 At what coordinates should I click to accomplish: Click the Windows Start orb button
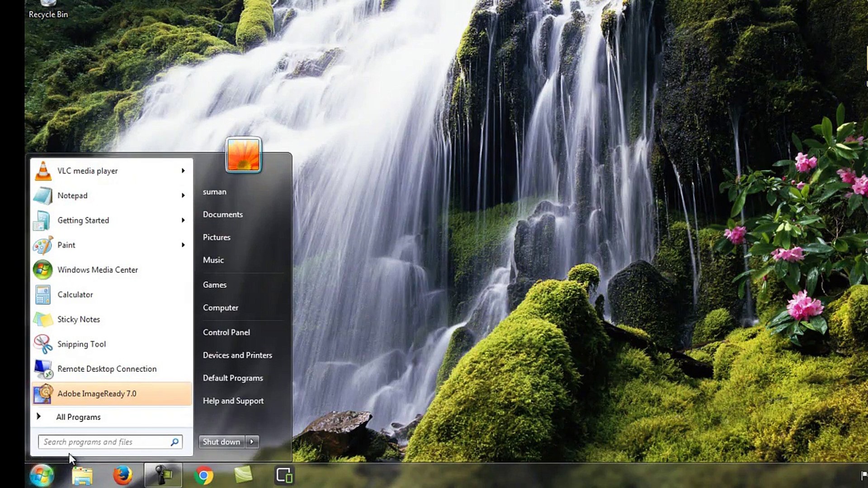click(42, 475)
